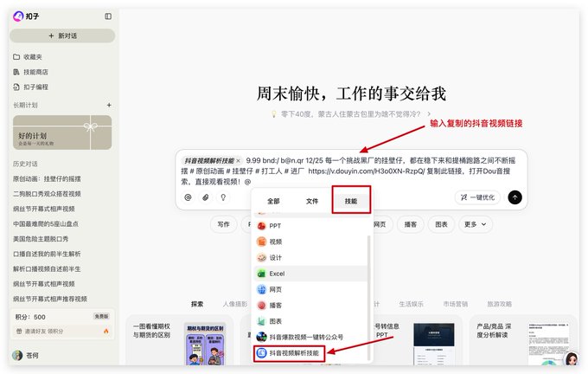Open the suggested question about 蒙古包
The height and width of the screenshot is (374, 588).
(x=351, y=113)
